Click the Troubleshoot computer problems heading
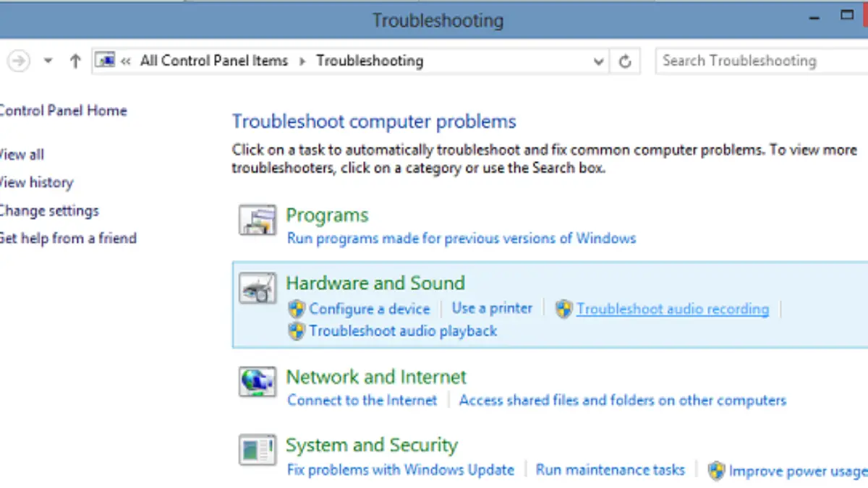The height and width of the screenshot is (488, 868). 374,121
